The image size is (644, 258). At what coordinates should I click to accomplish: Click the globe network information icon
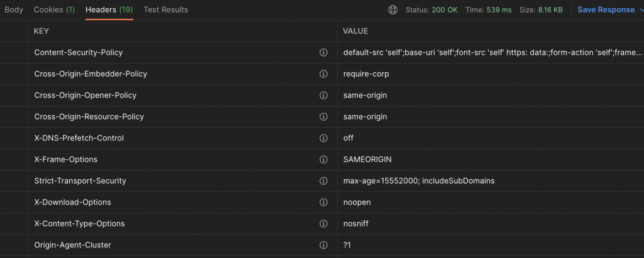(393, 10)
